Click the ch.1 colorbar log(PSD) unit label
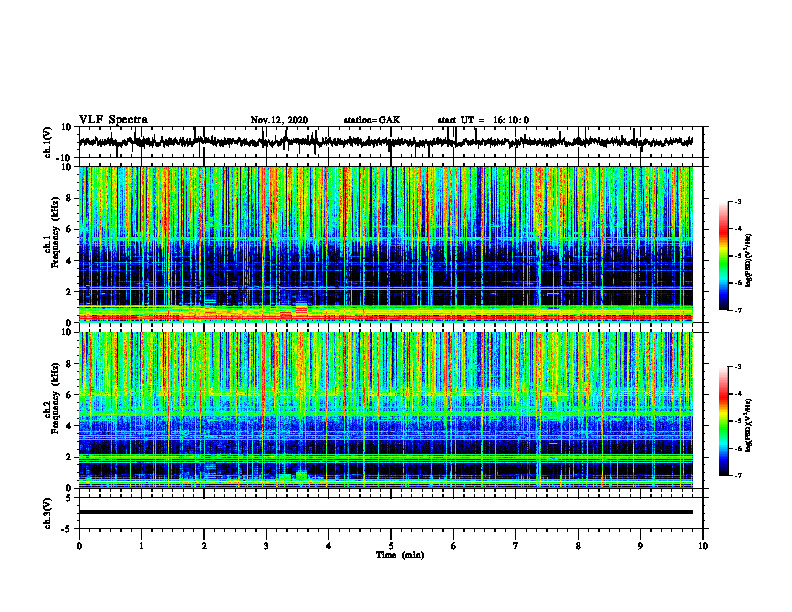 point(749,260)
